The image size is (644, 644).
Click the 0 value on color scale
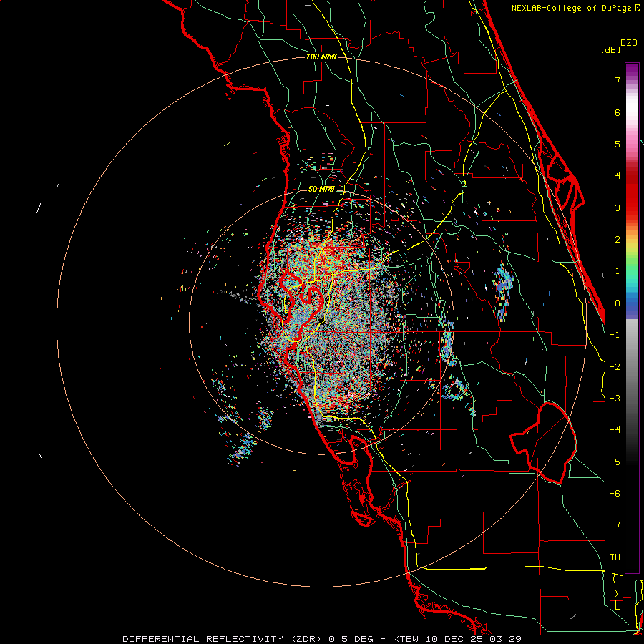coord(618,303)
